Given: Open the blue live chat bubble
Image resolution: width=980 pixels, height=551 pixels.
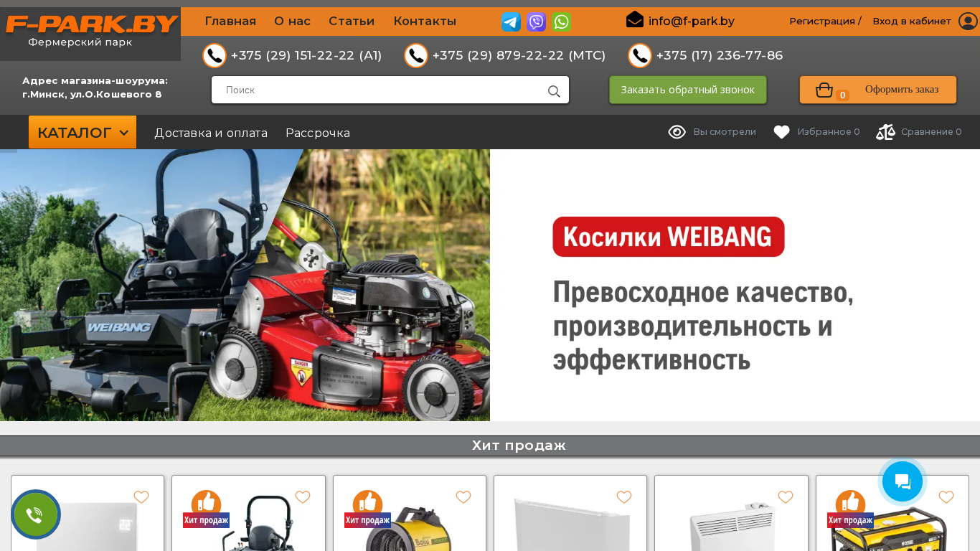Looking at the screenshot, I should click(903, 481).
